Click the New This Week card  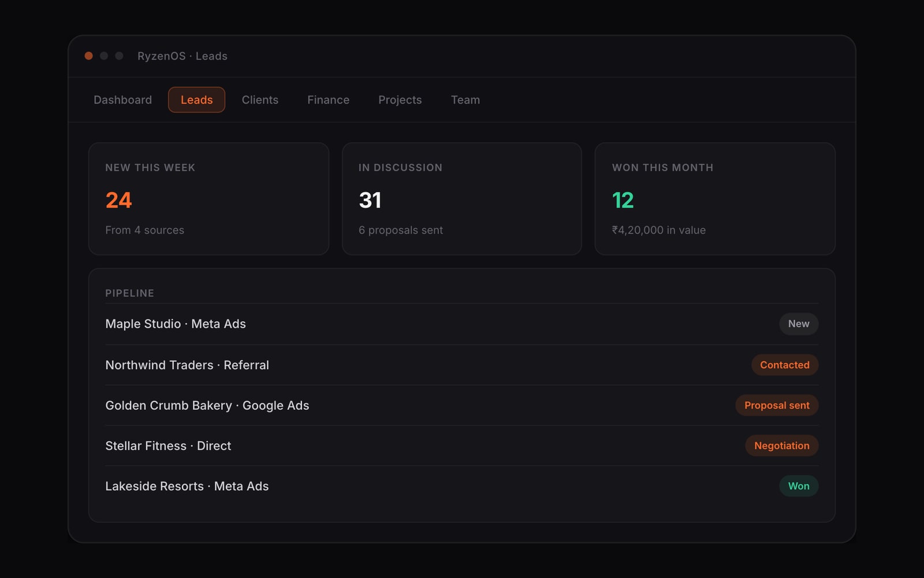pyautogui.click(x=208, y=199)
